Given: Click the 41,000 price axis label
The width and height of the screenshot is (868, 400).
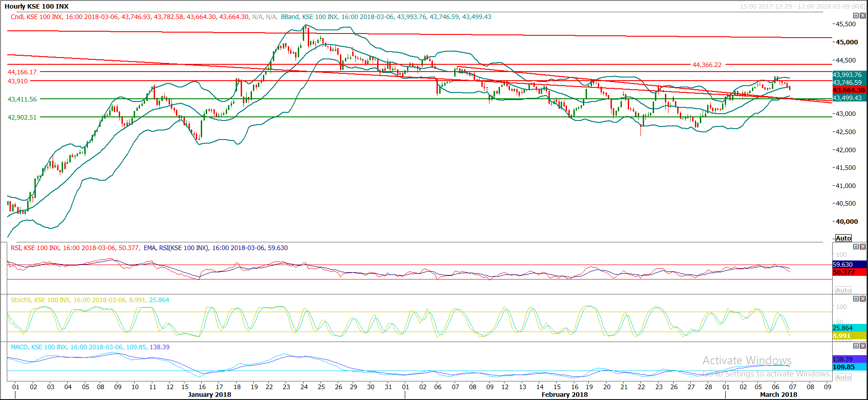Looking at the screenshot, I should click(x=846, y=186).
